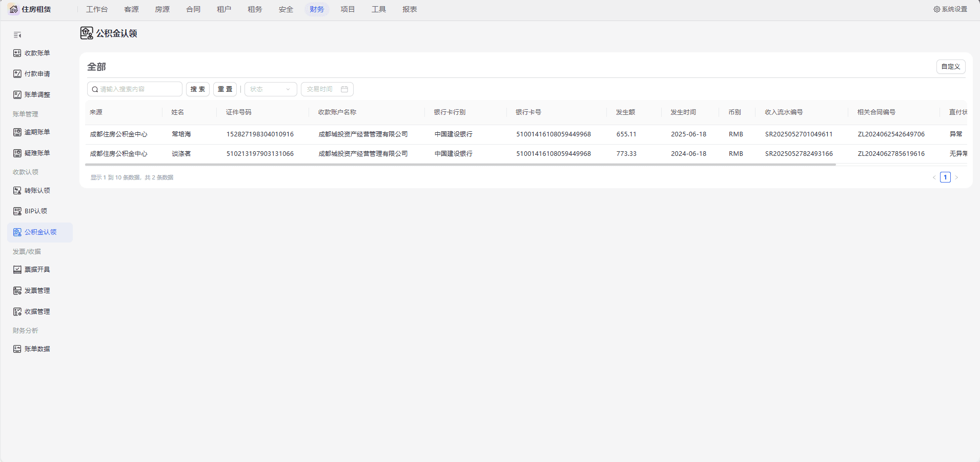Open the 报表 top menu
Screen dimensions: 980x462
click(410, 9)
